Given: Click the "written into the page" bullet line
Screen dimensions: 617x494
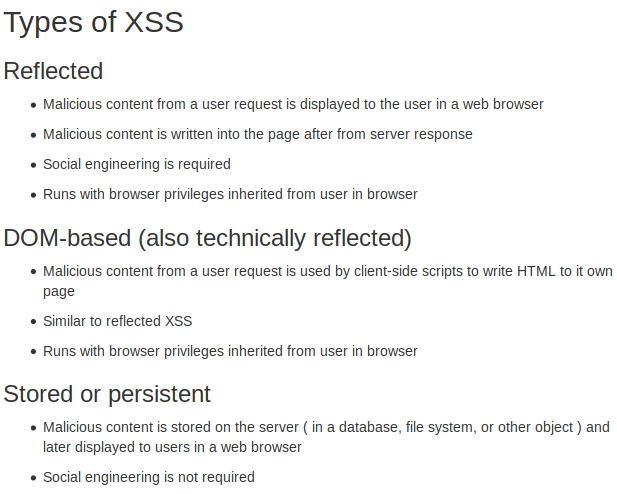Looking at the screenshot, I should (x=257, y=134).
